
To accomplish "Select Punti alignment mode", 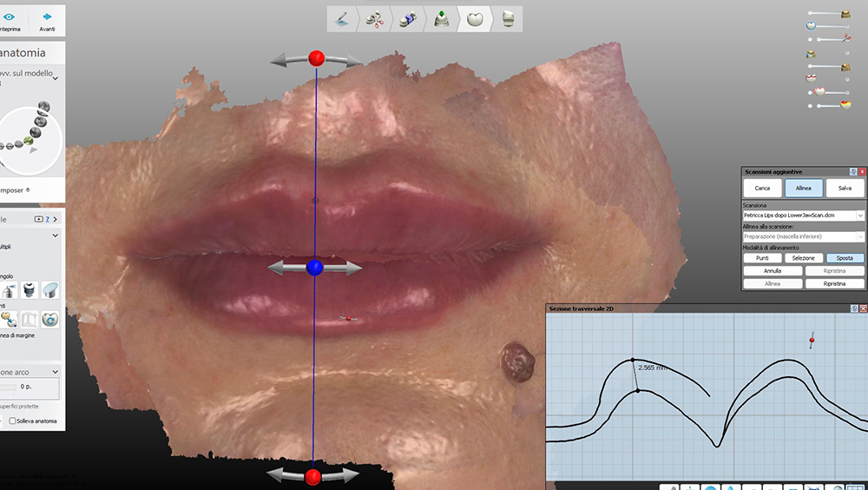I will click(x=762, y=258).
